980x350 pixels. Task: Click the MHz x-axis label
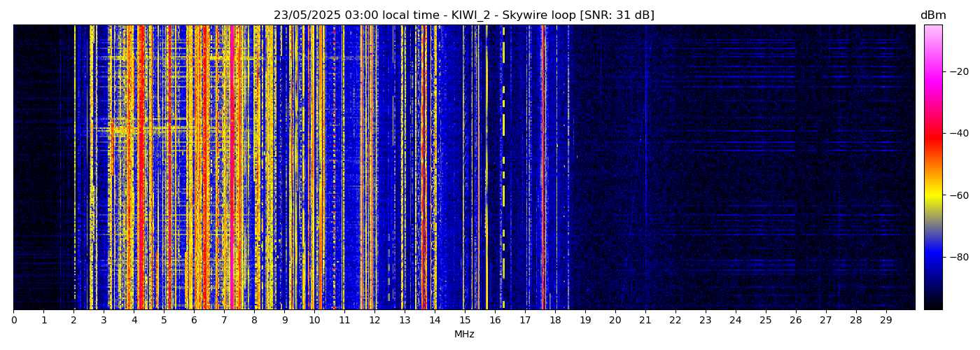pos(464,335)
